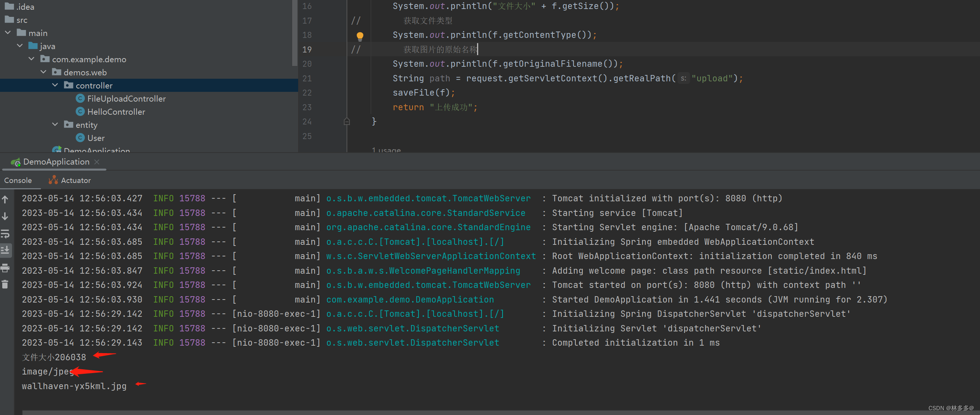Click the return "上传成功" statement

(435, 107)
